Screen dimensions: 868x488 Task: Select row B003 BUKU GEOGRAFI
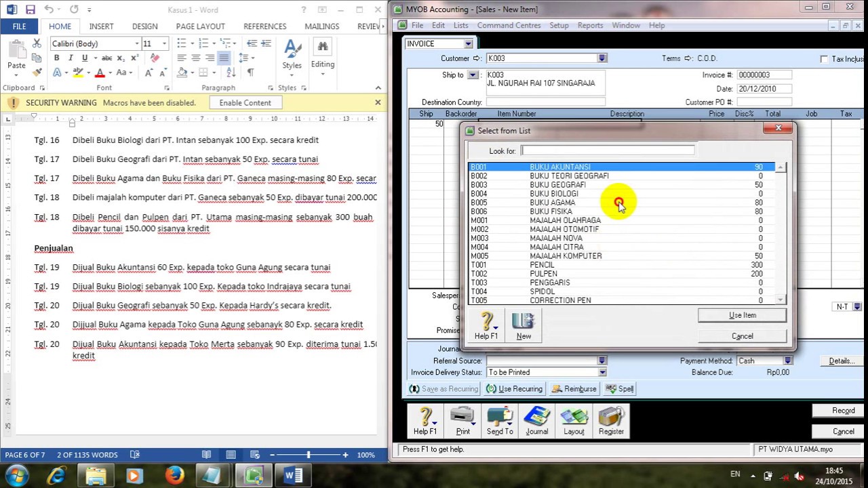tap(623, 184)
